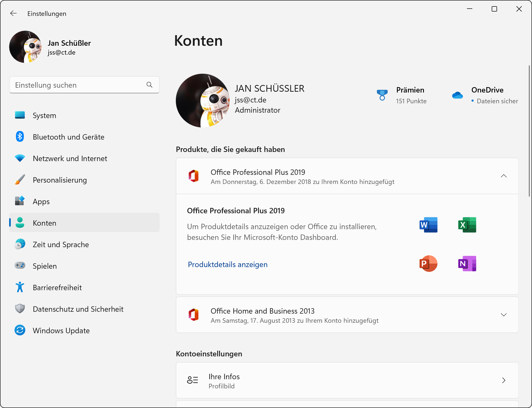This screenshot has height=408, width=532.
Task: Click the Word app icon
Action: coord(428,225)
